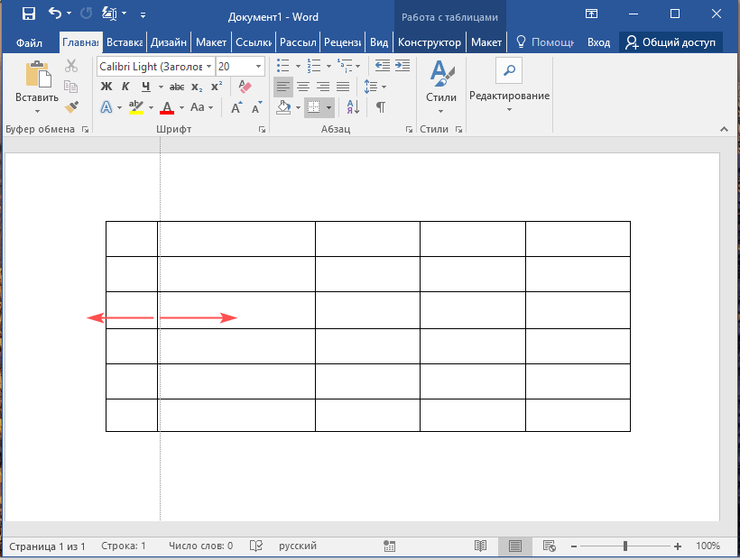Open the Calibri Light font name dropdown
The image size is (740, 560).
(209, 67)
